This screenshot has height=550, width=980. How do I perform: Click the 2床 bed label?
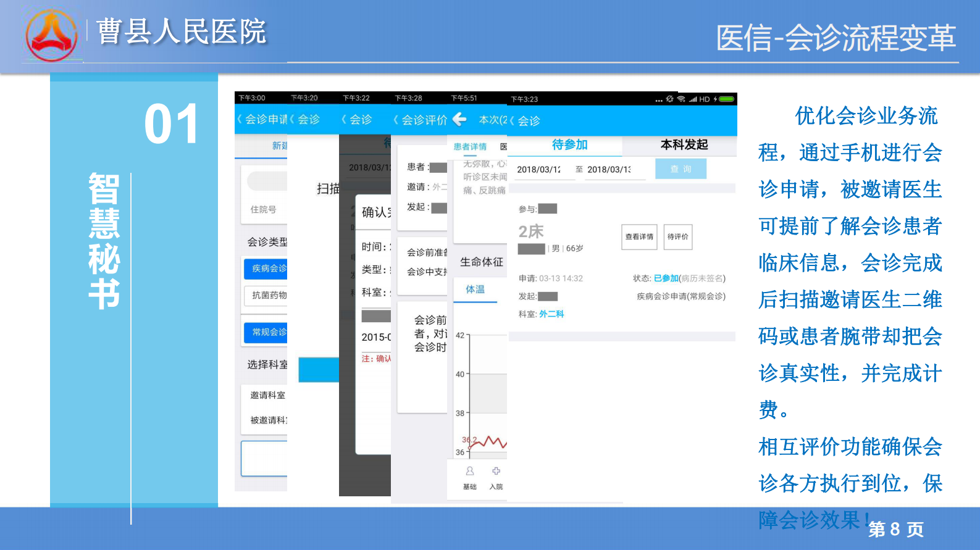(x=531, y=231)
